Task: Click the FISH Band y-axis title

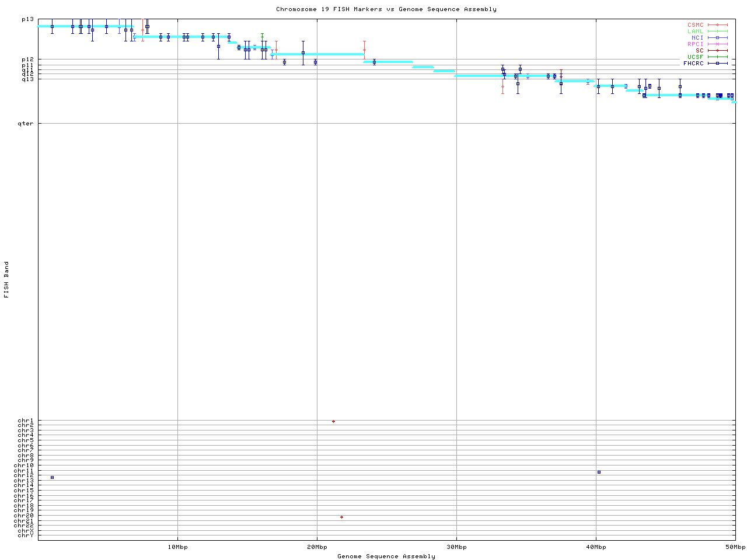Action: pos(6,279)
